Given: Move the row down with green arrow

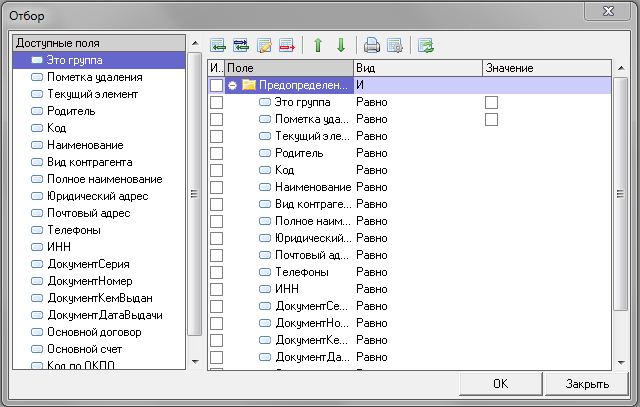Looking at the screenshot, I should coord(340,45).
